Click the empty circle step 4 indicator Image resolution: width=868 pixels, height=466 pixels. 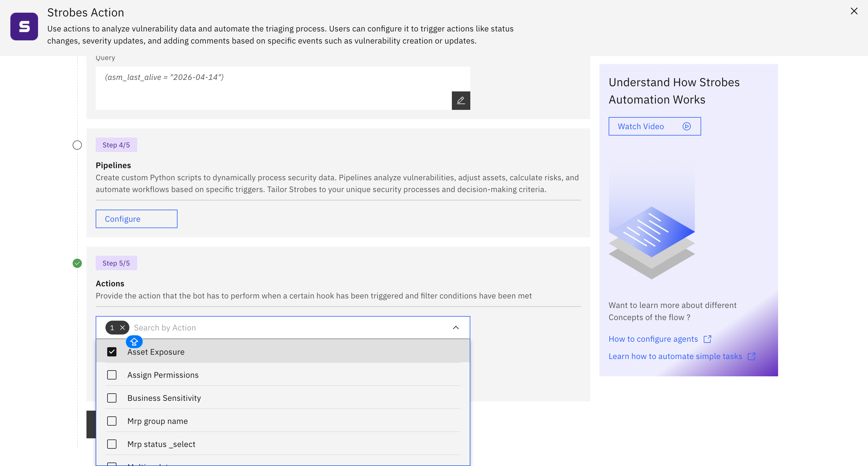[x=77, y=145]
